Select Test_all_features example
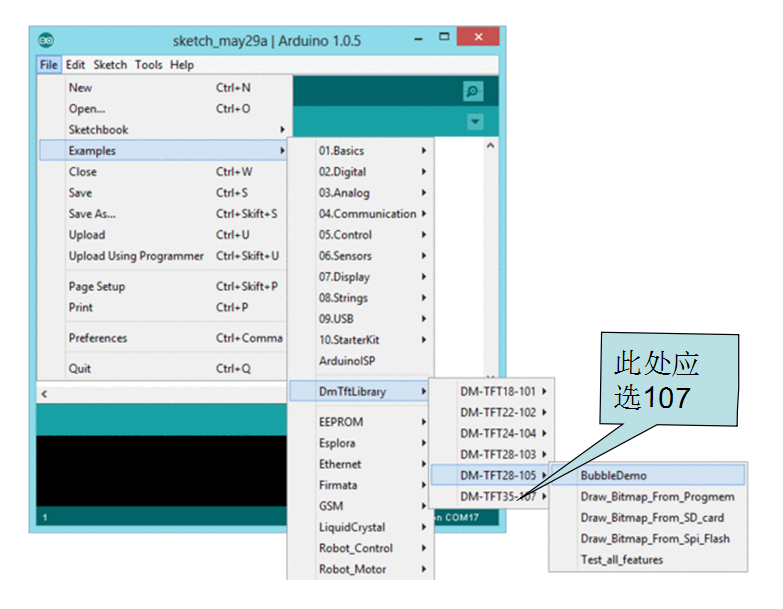 tap(648, 560)
